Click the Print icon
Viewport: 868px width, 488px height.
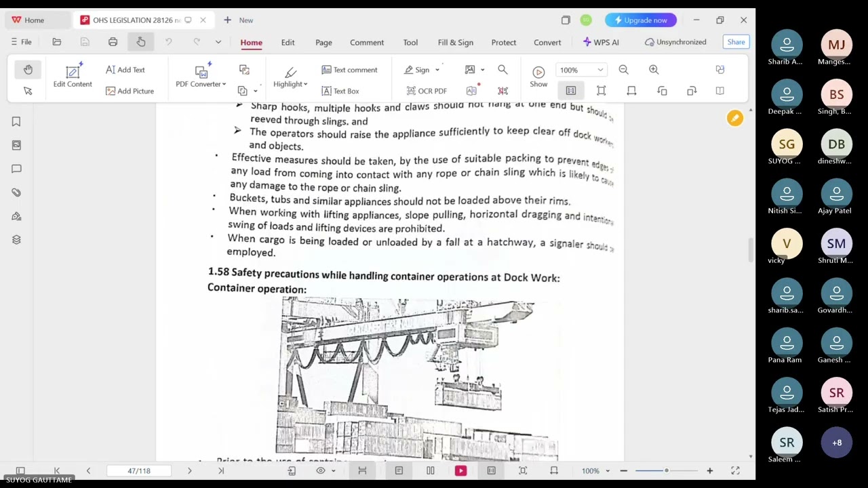(113, 42)
